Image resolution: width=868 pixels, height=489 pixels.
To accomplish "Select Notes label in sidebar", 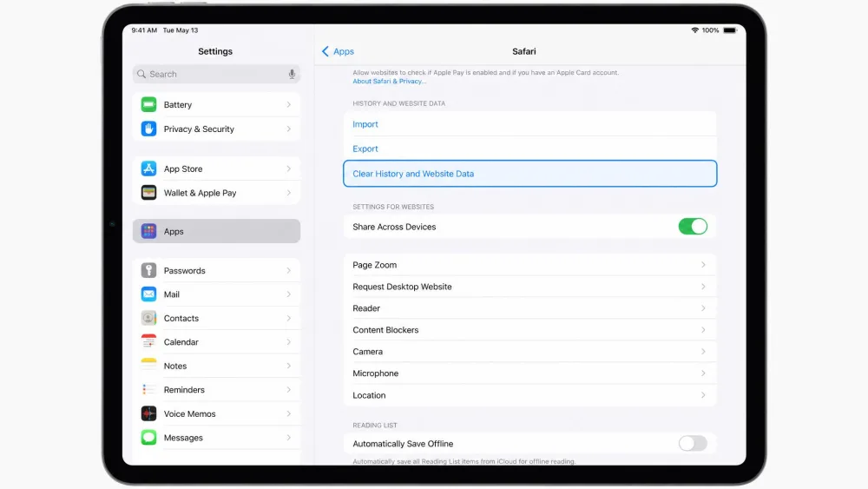I will pyautogui.click(x=175, y=366).
